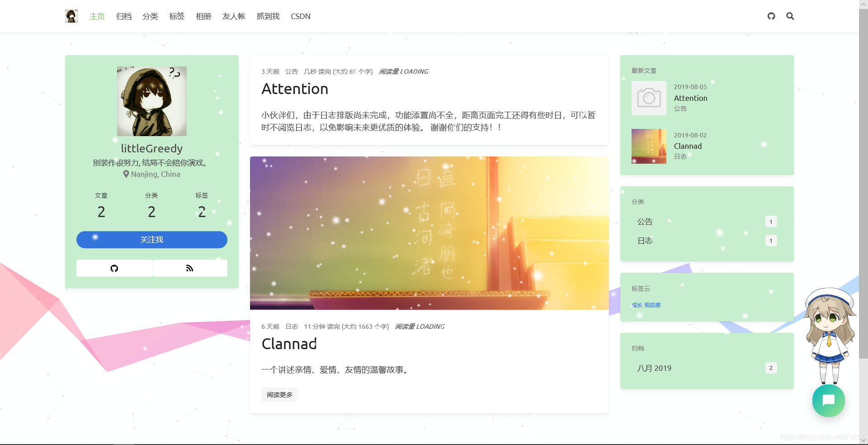Click GitHub icon button in profile card
Screen dimensions: 868x445
114,268
